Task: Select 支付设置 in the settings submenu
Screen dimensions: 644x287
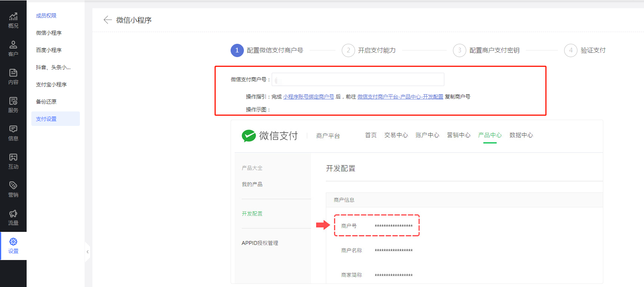Action: tap(56, 119)
